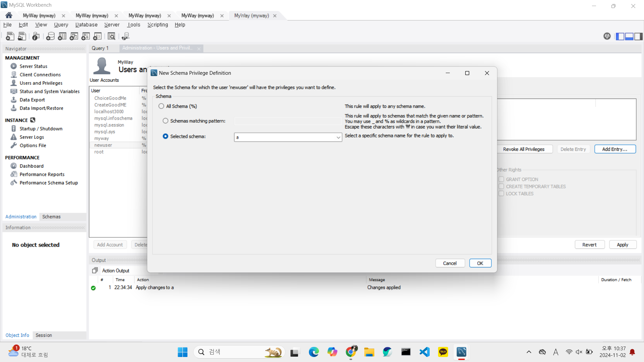
Task: Select the Schemas matching pattern radio button
Action: tap(165, 121)
